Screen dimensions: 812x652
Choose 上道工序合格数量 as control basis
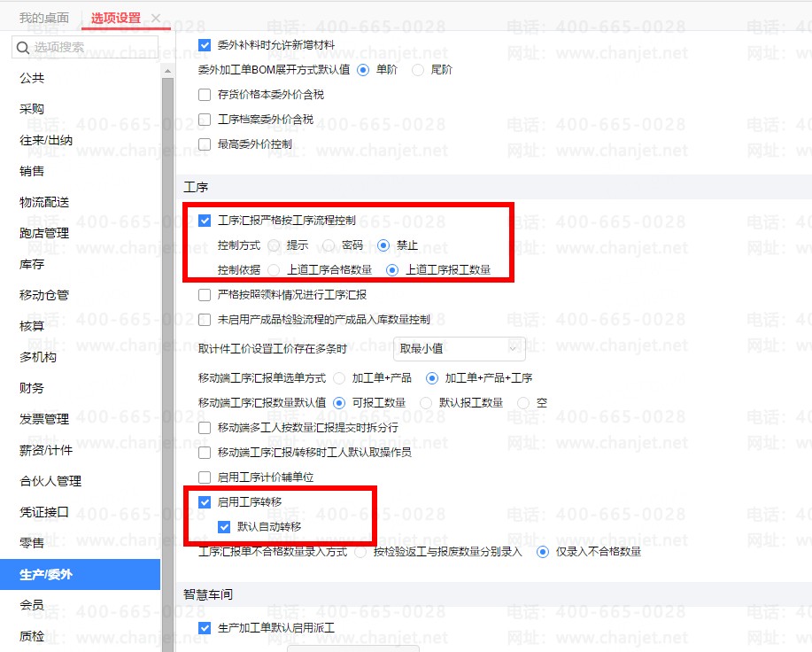[x=274, y=270]
